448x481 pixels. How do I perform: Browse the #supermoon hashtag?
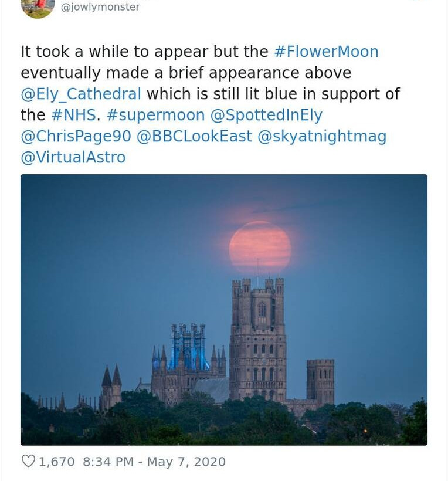coord(155,115)
